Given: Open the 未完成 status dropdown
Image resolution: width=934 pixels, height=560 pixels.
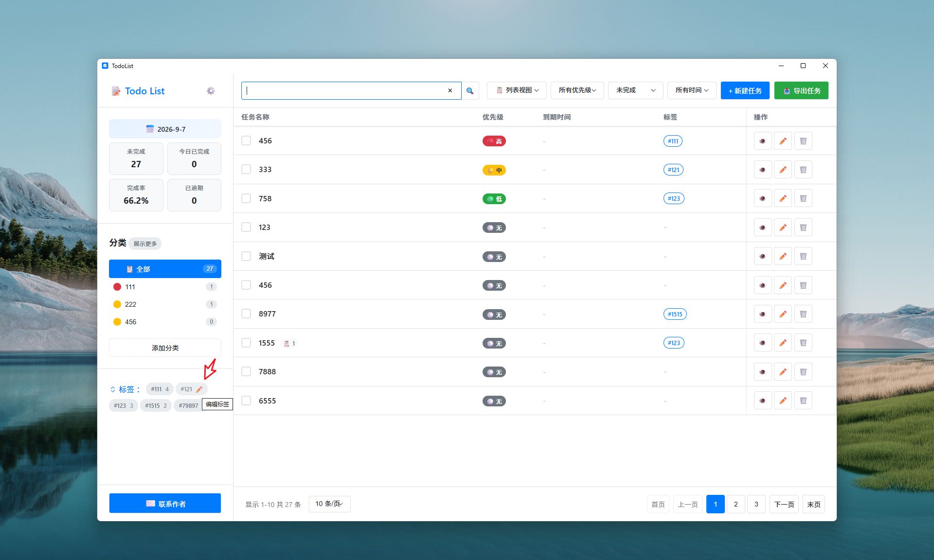Looking at the screenshot, I should [635, 90].
